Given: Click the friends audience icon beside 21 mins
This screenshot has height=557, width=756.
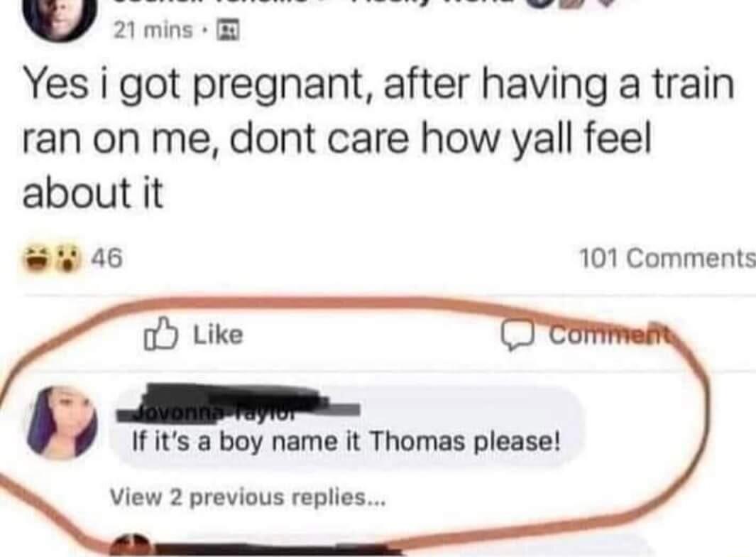Looking at the screenshot, I should pyautogui.click(x=228, y=31).
